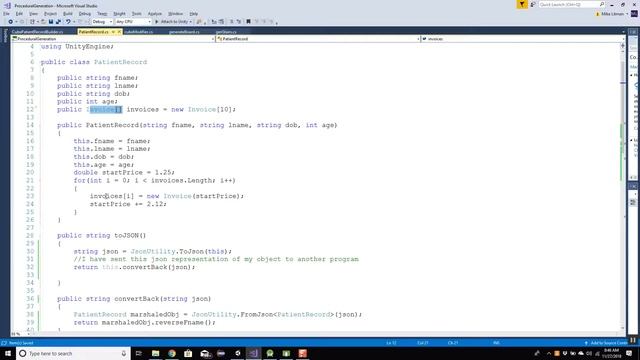Open the PowerPoint taskbar icon
Screen dimensions: 640x360
[x=302, y=353]
